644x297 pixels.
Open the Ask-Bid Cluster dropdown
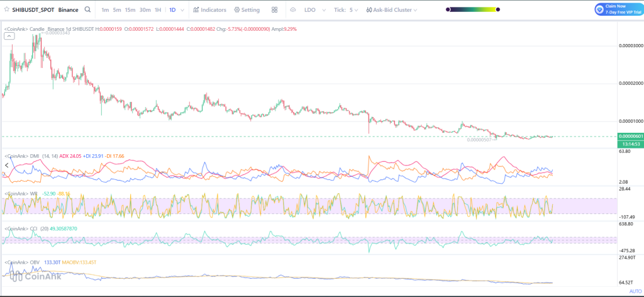391,10
